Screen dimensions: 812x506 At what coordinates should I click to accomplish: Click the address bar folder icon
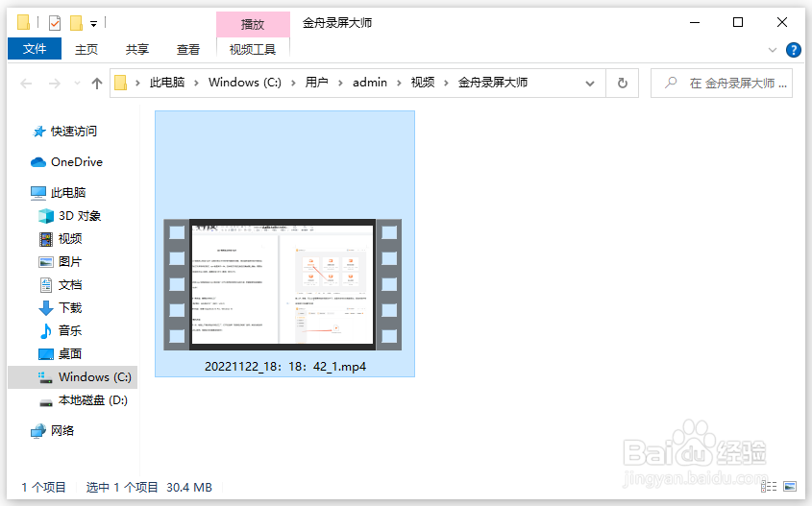[x=121, y=83]
